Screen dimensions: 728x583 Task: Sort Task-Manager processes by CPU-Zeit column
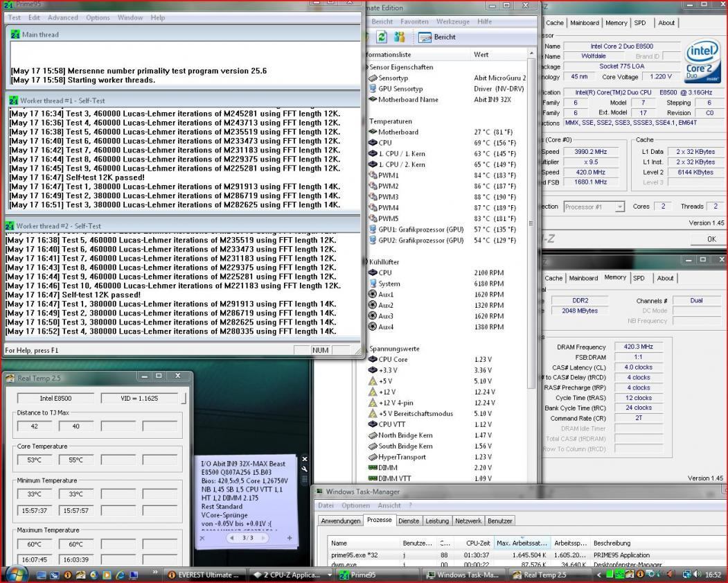(x=472, y=543)
